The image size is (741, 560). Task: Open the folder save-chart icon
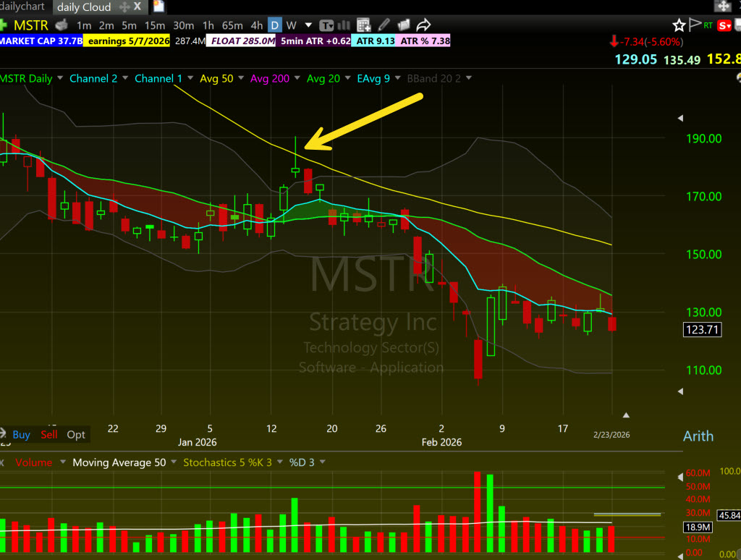[x=404, y=25]
